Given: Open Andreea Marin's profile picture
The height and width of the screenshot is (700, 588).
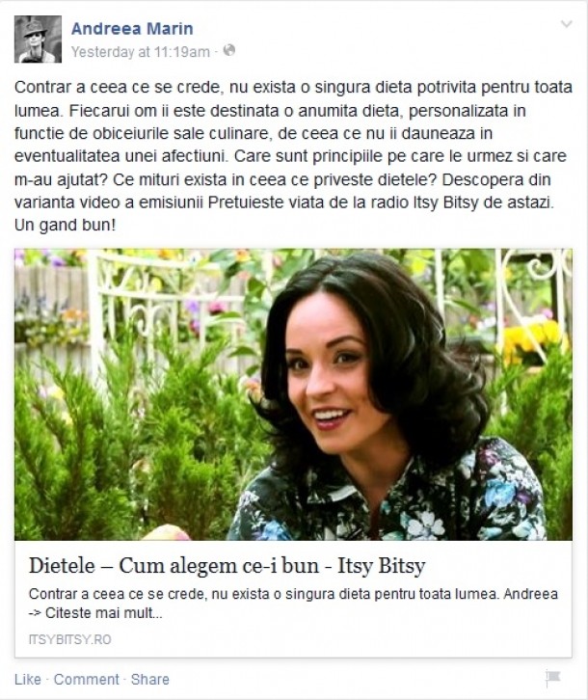Looking at the screenshot, I should coord(38,39).
